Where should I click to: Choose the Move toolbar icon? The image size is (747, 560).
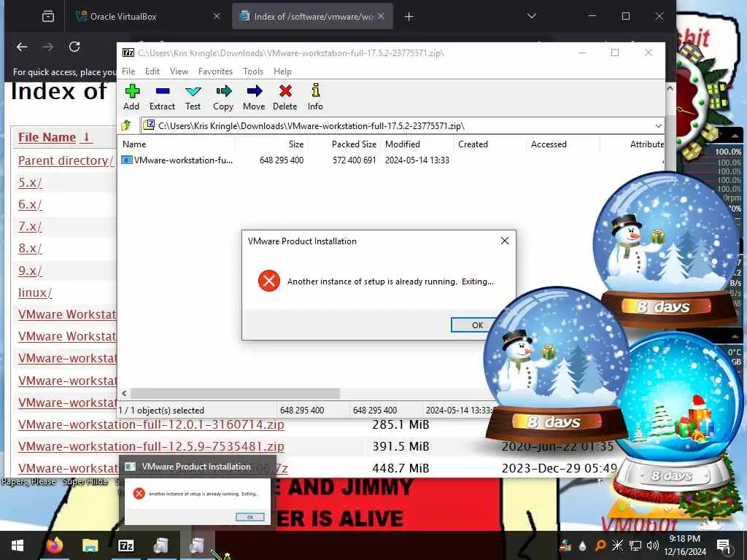(x=254, y=97)
